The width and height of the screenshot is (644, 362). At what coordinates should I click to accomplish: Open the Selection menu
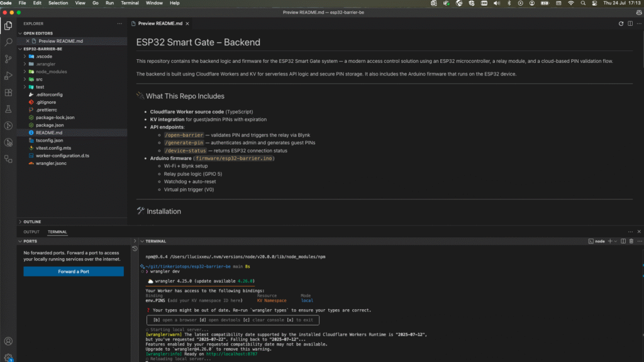[x=58, y=3]
